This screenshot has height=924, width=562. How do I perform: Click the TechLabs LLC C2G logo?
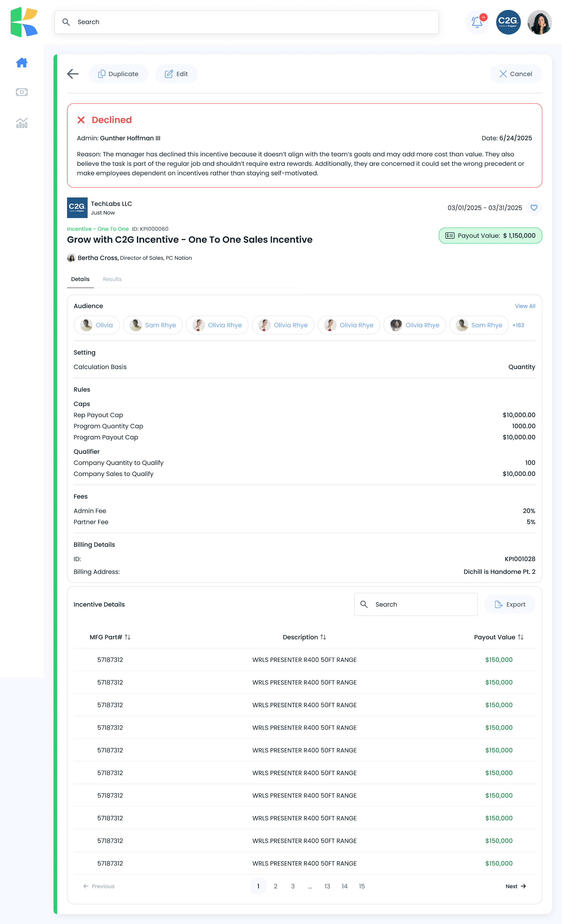77,208
